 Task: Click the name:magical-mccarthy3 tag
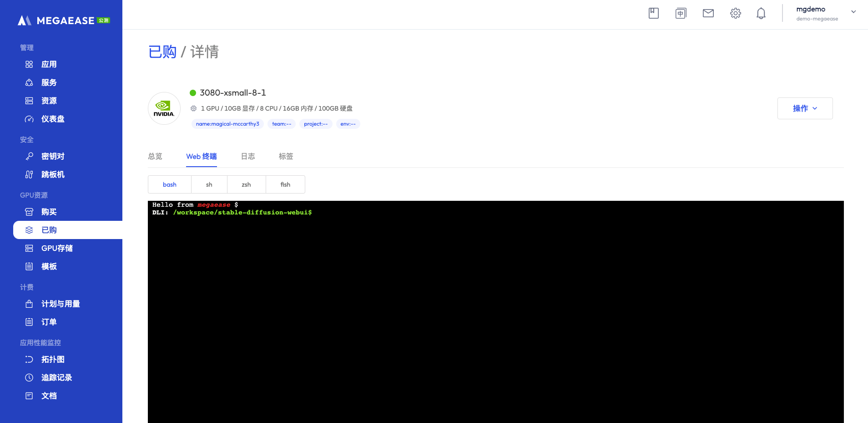click(x=227, y=124)
